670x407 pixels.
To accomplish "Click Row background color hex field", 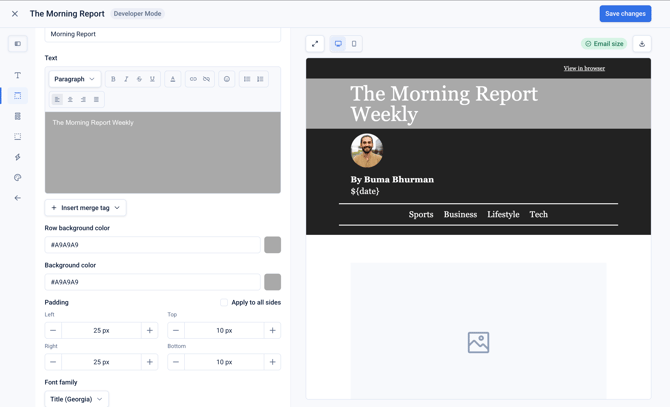I will click(153, 245).
